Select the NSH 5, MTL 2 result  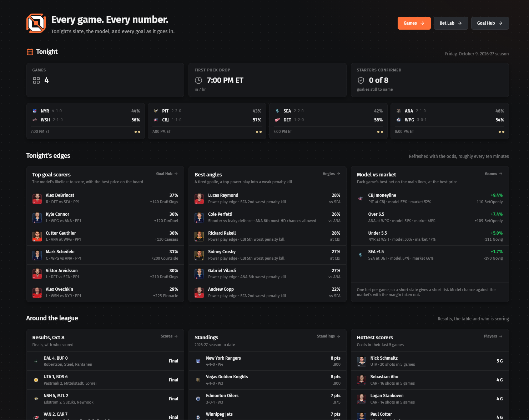[x=56, y=396]
